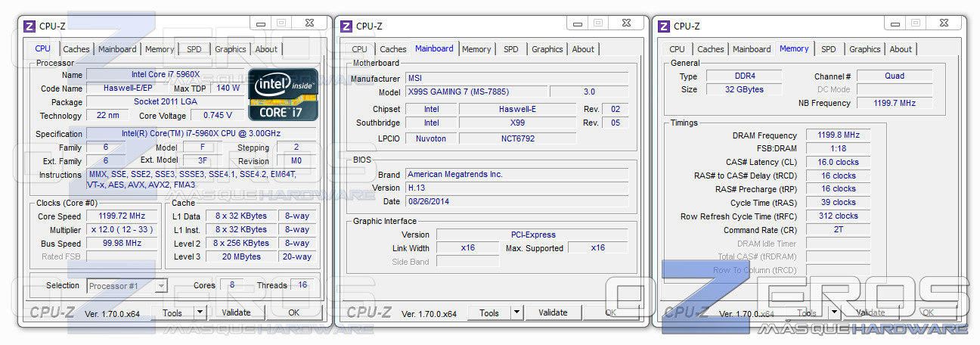Expand Tools dropdown arrow in Memory window

point(834,312)
